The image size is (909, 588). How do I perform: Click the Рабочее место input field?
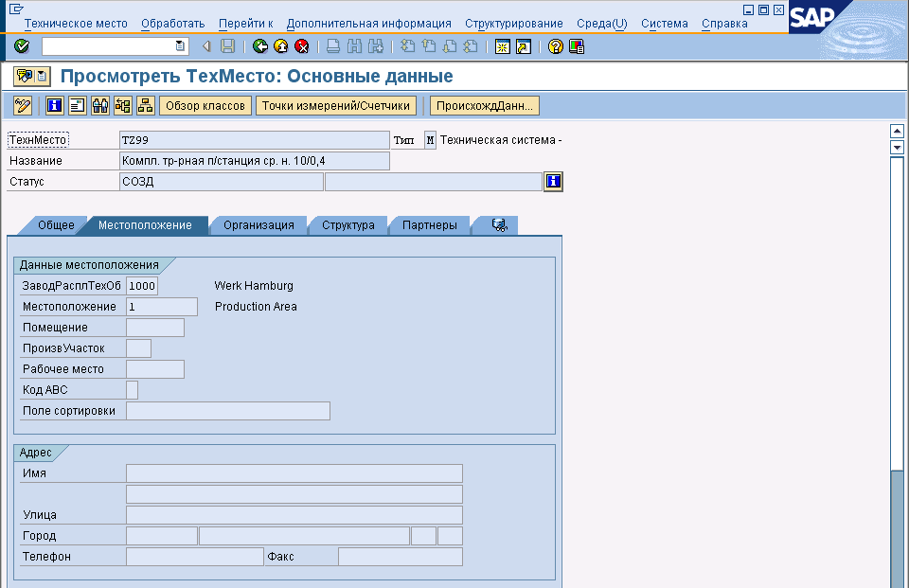[x=155, y=369]
